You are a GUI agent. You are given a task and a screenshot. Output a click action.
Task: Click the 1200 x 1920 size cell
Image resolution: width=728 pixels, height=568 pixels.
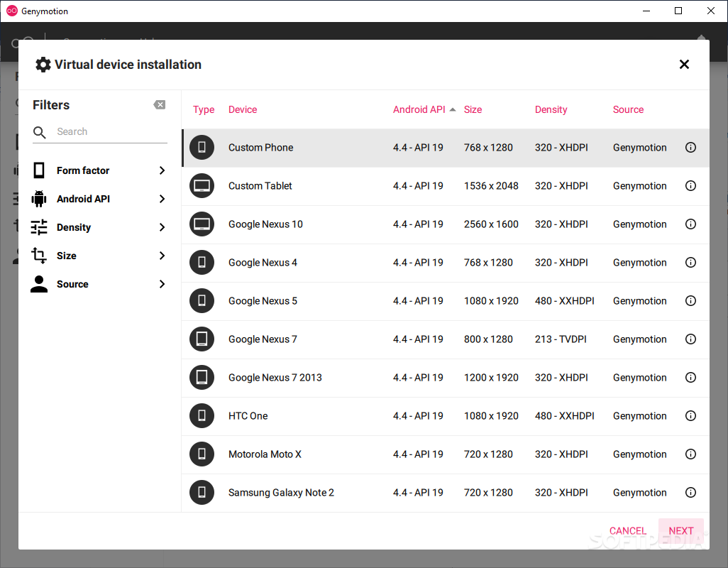click(x=491, y=378)
